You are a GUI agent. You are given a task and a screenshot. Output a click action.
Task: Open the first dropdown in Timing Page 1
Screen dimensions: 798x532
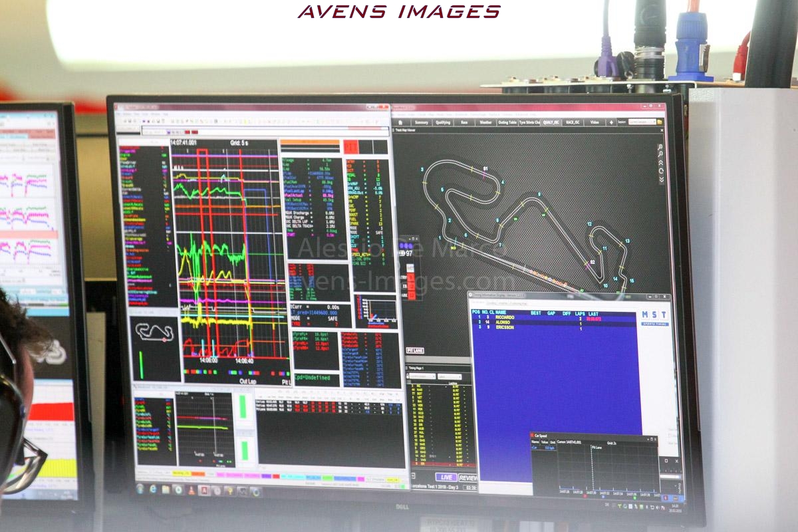[x=422, y=376]
